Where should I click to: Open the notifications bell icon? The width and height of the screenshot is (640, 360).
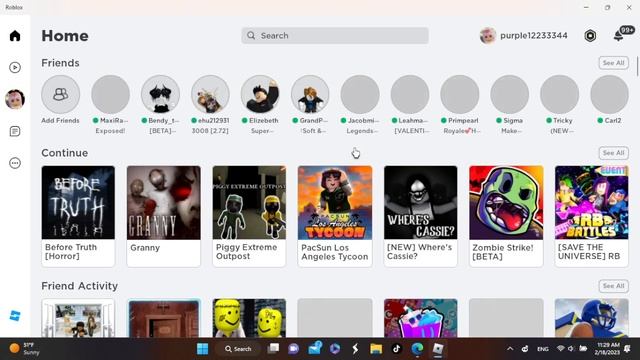point(619,36)
